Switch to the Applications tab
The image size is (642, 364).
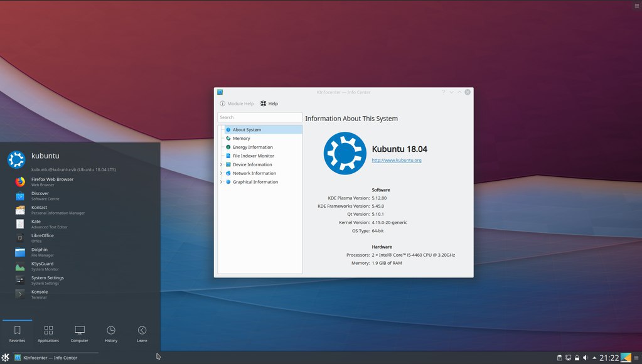[x=48, y=334]
